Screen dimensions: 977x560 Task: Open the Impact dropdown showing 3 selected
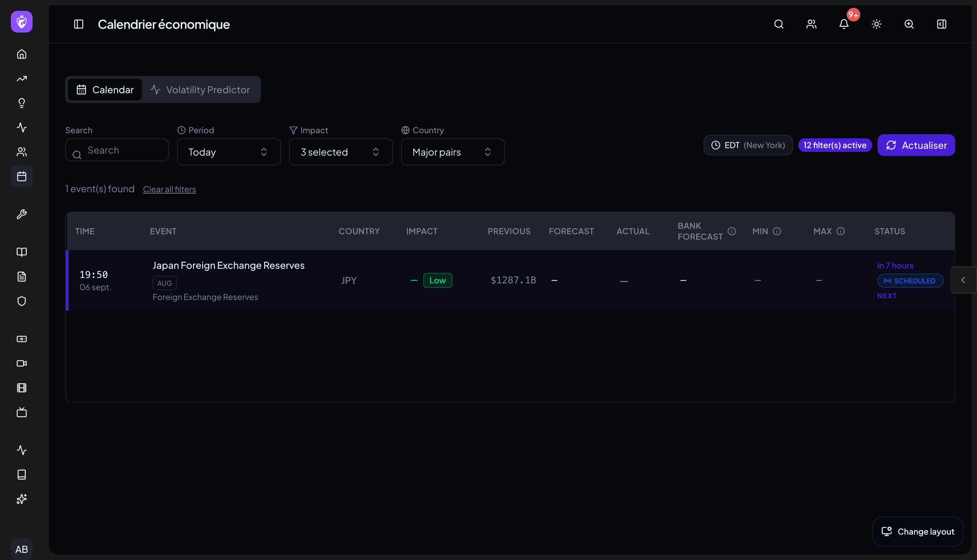click(x=341, y=152)
